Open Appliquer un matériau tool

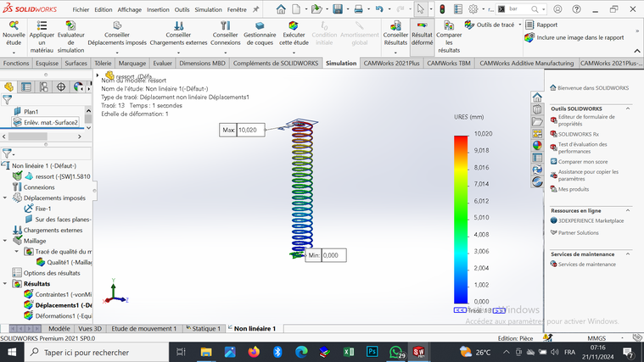click(x=41, y=26)
